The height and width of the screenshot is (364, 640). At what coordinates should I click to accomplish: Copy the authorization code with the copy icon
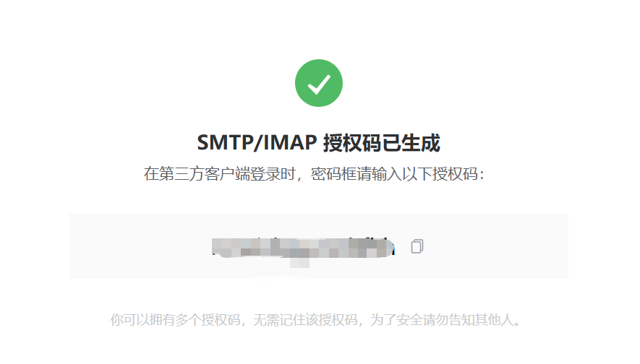(417, 246)
